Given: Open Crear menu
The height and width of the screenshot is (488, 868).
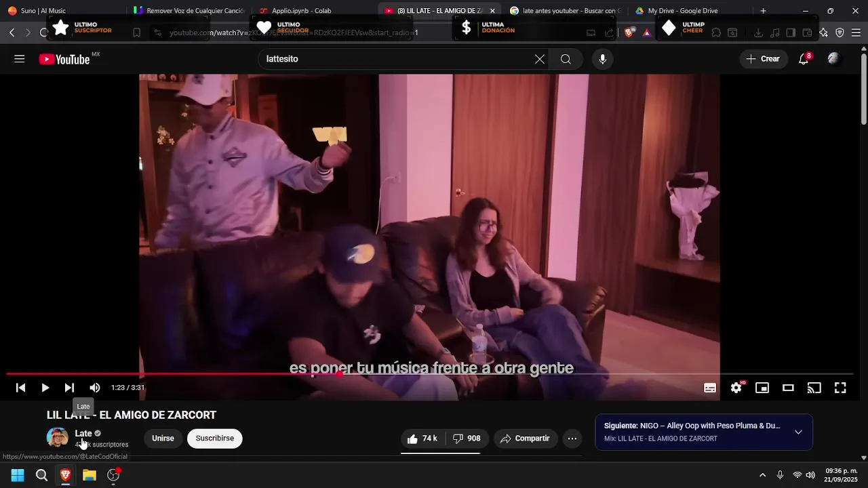Looking at the screenshot, I should coord(763,59).
